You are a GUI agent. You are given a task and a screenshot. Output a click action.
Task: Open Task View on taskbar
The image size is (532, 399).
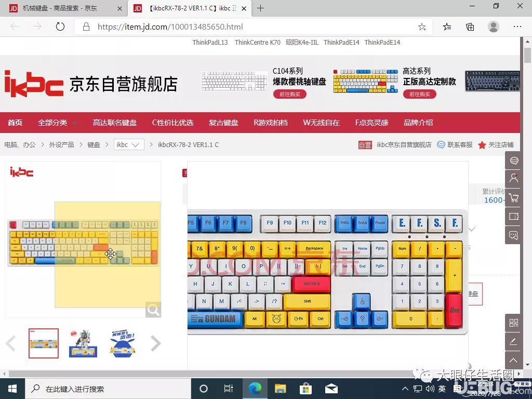229,389
